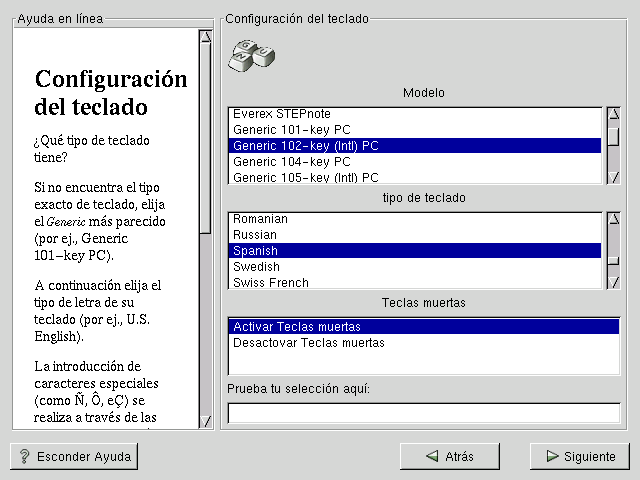Choose Generic 105-key (Intl) PC model
640x480 pixels.
[x=305, y=178]
